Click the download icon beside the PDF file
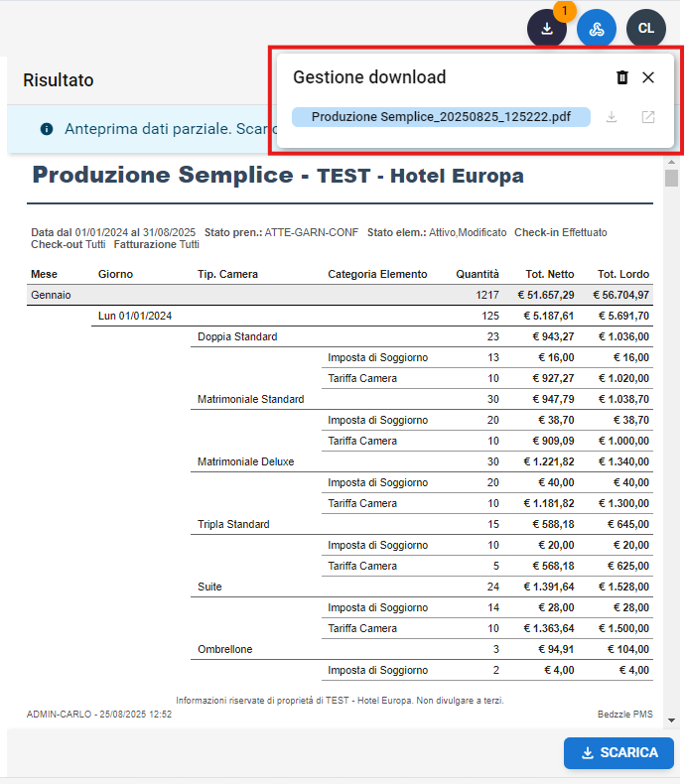Screen dimensions: 685x784 click(613, 117)
